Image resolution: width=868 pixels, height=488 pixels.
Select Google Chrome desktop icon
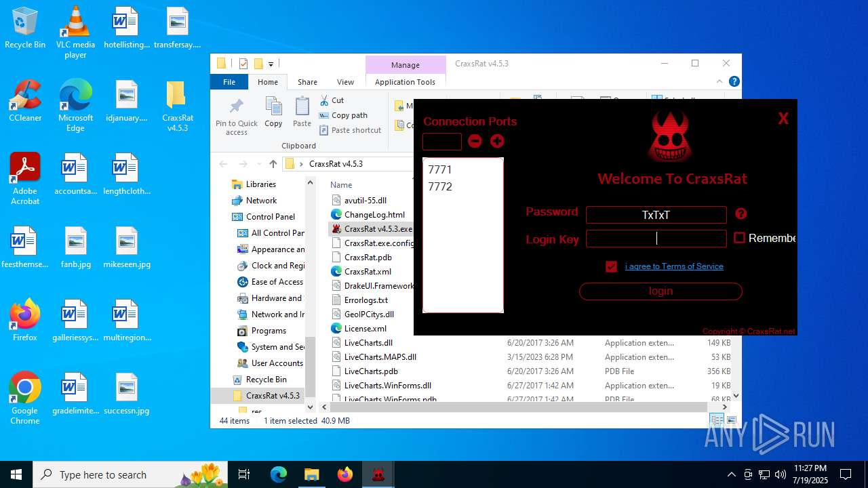coord(25,399)
